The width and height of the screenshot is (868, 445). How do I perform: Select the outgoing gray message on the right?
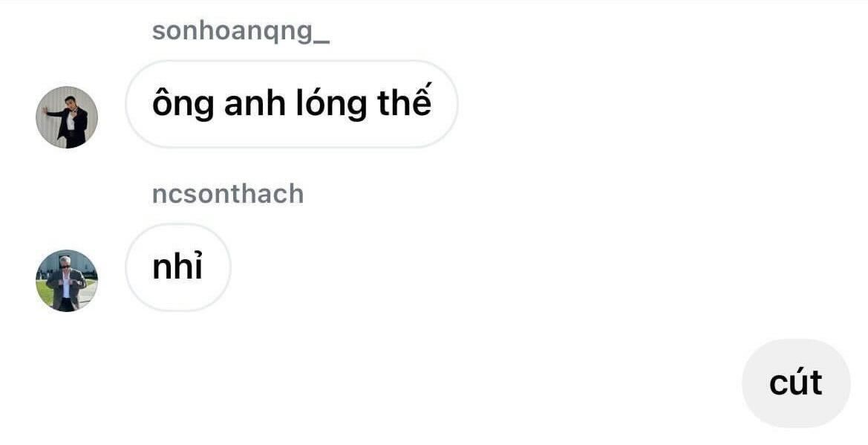point(796,383)
